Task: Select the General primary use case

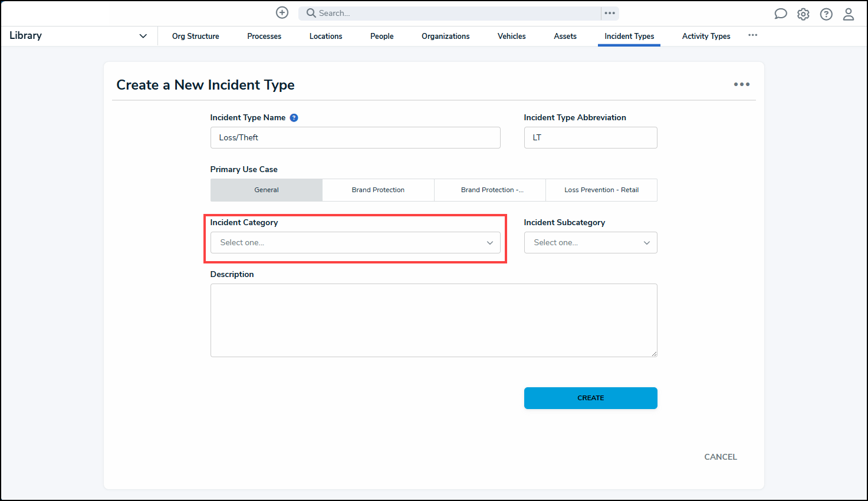Action: coord(267,190)
